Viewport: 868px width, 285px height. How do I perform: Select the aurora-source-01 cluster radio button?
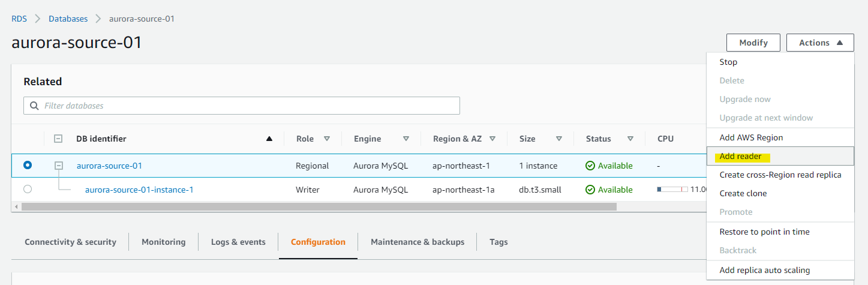click(28, 165)
